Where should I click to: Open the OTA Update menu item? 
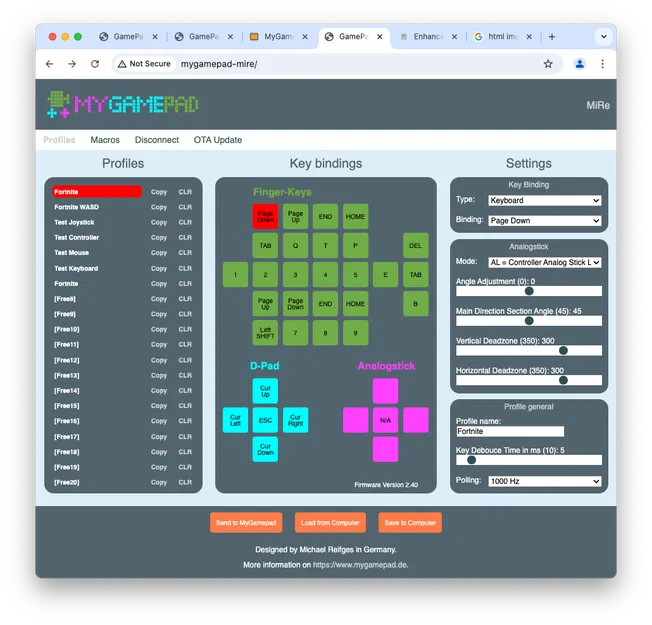[x=218, y=140]
